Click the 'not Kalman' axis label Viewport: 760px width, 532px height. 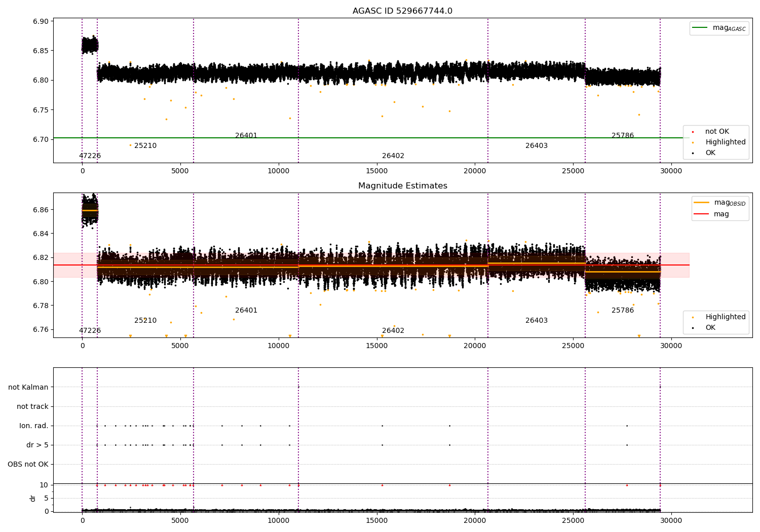[x=28, y=388]
